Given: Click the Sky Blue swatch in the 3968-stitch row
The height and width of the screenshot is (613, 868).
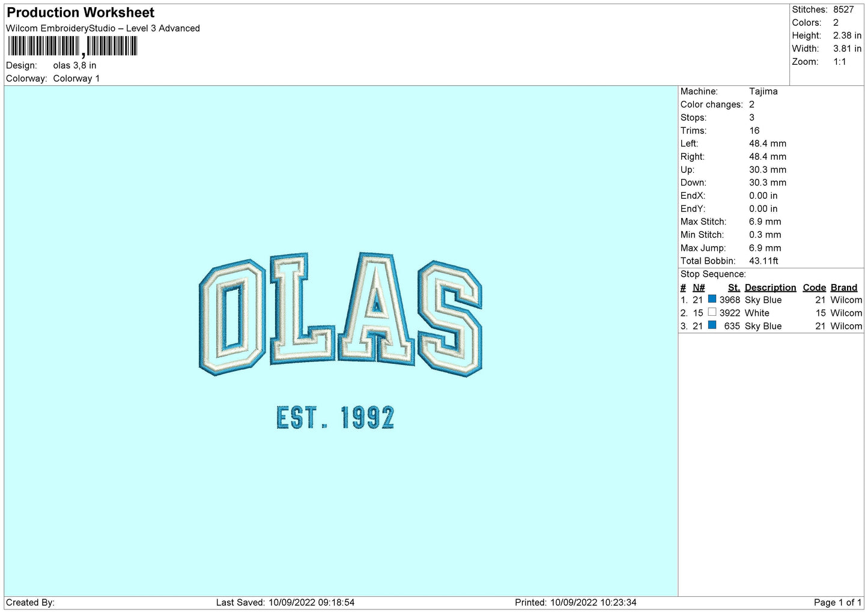Looking at the screenshot, I should pos(712,299).
